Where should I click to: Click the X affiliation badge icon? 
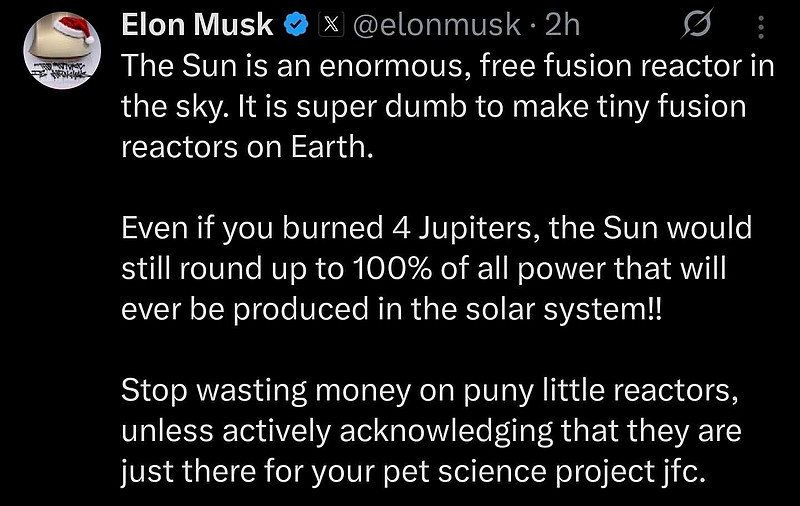coord(327,25)
